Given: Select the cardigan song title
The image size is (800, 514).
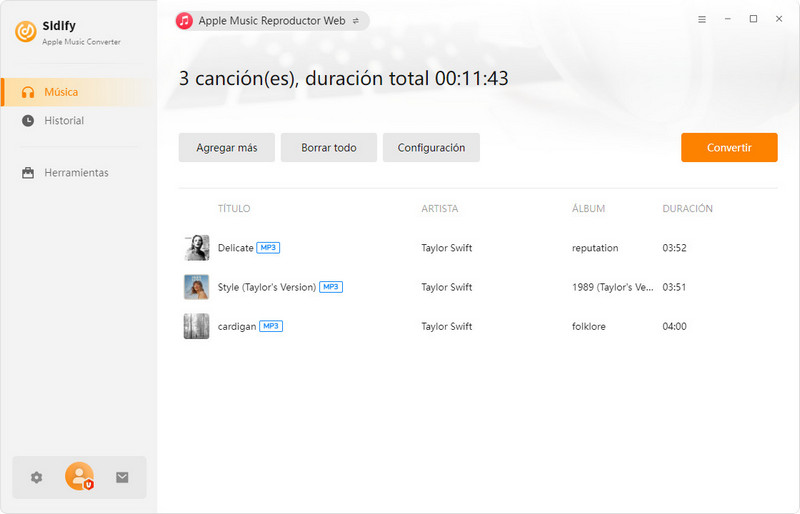Looking at the screenshot, I should (x=237, y=326).
